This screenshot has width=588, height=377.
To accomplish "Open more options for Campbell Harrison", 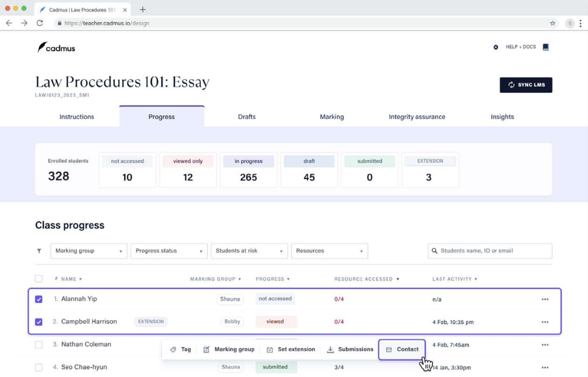I will (545, 322).
